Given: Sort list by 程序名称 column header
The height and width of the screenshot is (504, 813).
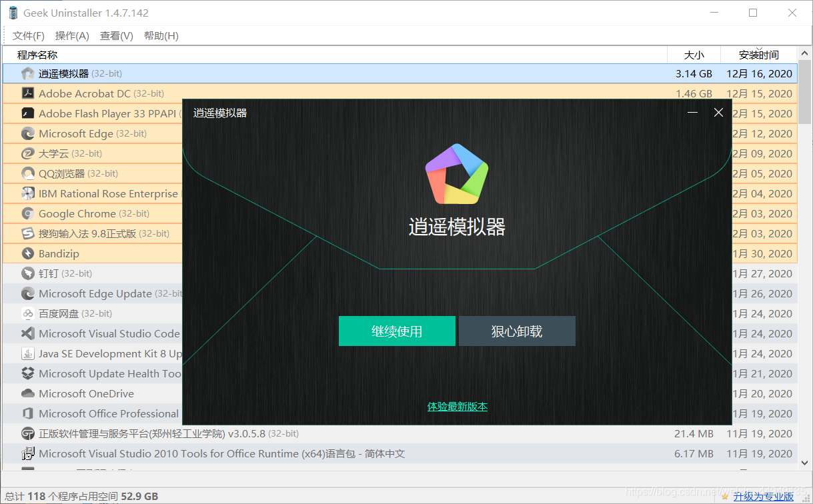Looking at the screenshot, I should pyautogui.click(x=335, y=55).
